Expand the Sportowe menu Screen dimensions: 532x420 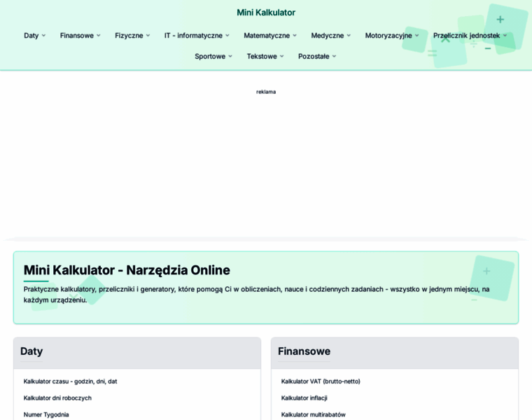tap(213, 57)
